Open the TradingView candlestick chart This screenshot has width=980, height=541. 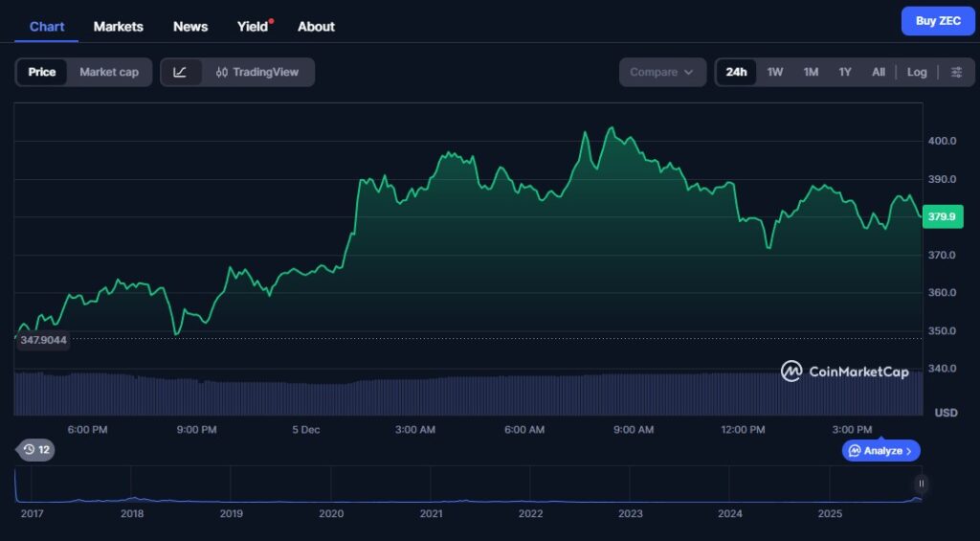pyautogui.click(x=257, y=72)
